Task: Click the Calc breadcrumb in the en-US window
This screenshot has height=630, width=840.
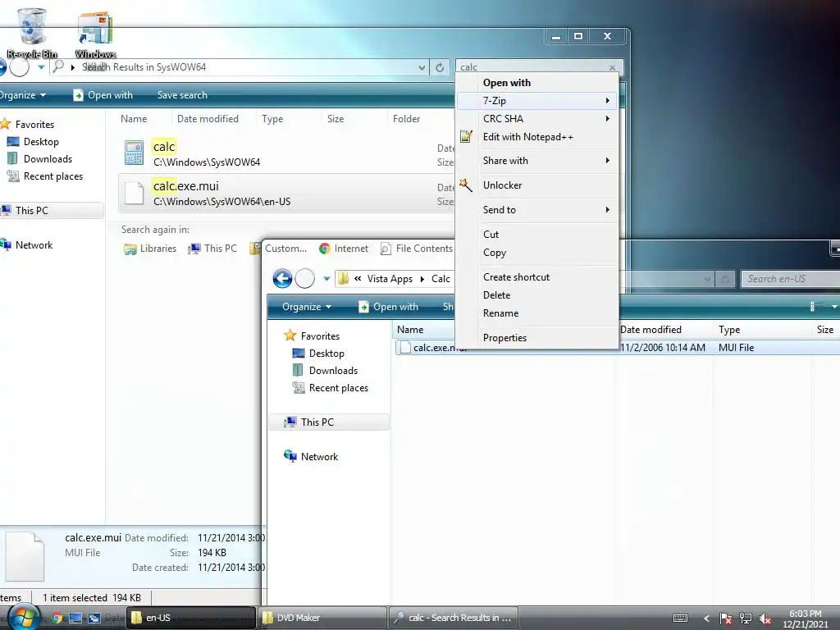Action: coord(441,279)
